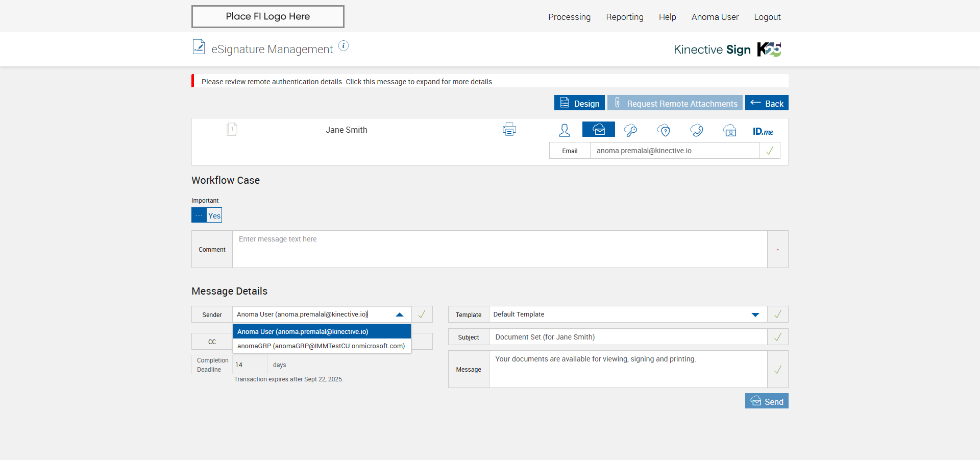Open the Design view
The width and height of the screenshot is (980, 460).
pyautogui.click(x=579, y=103)
